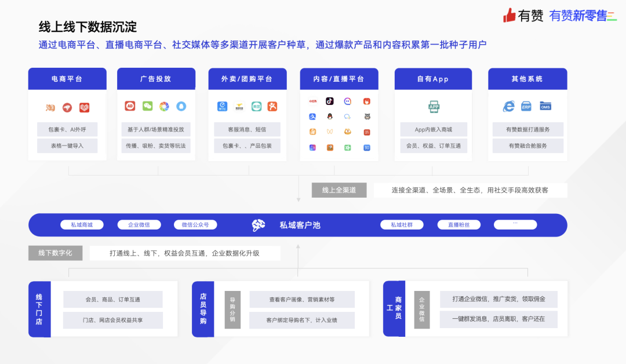
Task: Click the OMS icon under 其他系统
Action: [545, 107]
